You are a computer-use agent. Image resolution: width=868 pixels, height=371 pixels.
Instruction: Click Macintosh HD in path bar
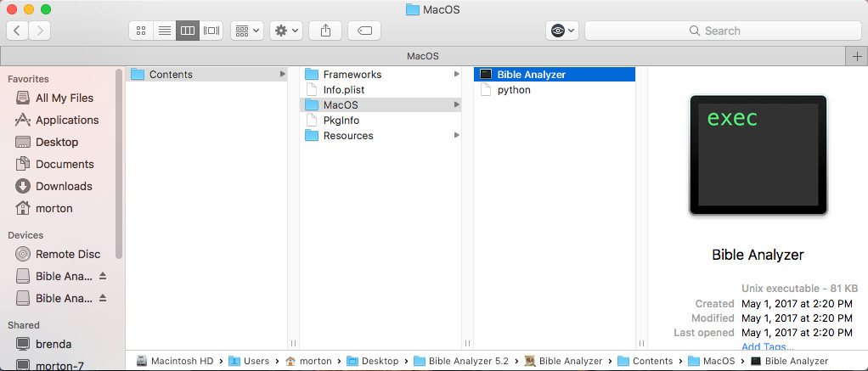(176, 361)
